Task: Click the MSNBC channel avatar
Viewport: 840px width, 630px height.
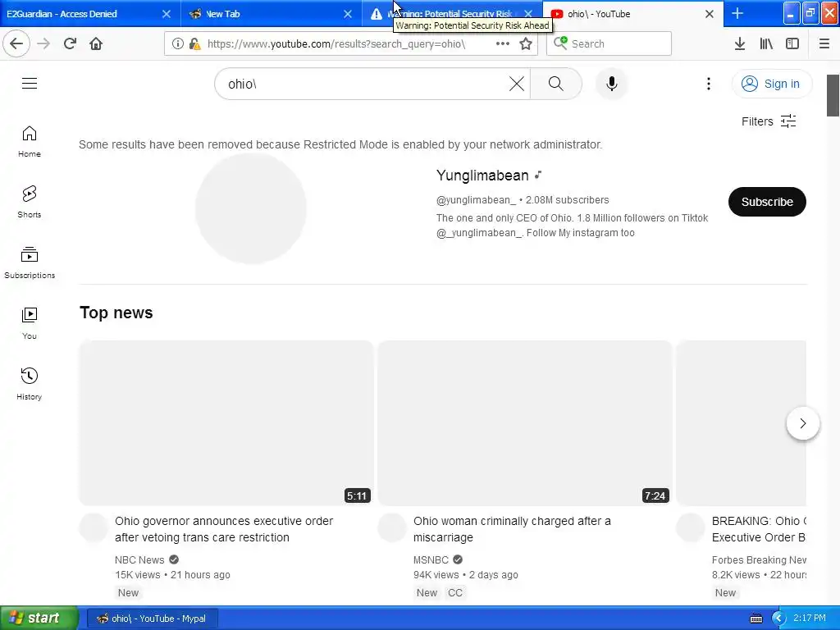Action: point(391,527)
